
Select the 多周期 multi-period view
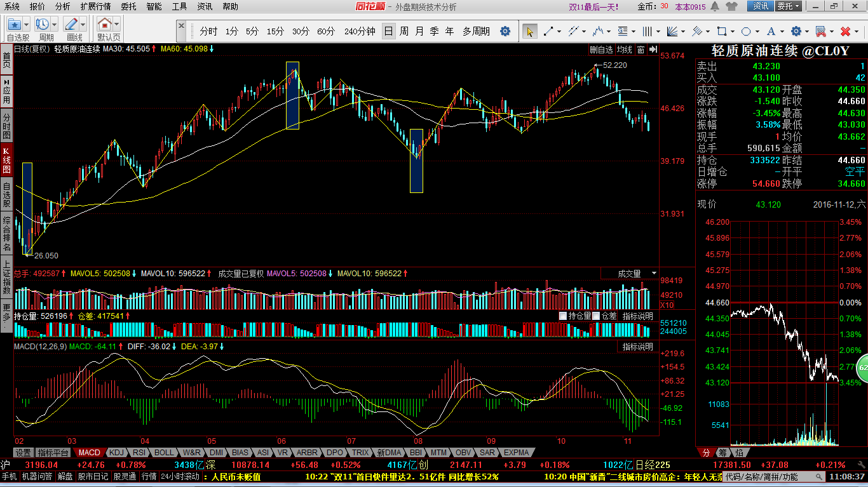pyautogui.click(x=476, y=31)
